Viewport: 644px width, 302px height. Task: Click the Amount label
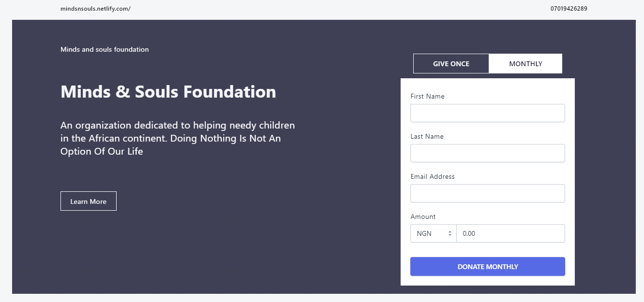pos(423,216)
